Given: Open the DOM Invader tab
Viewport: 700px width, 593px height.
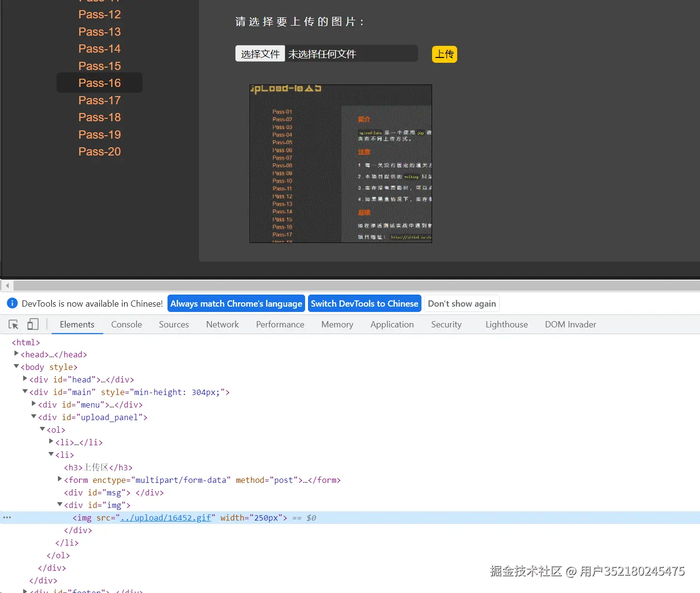Looking at the screenshot, I should pyautogui.click(x=571, y=325).
